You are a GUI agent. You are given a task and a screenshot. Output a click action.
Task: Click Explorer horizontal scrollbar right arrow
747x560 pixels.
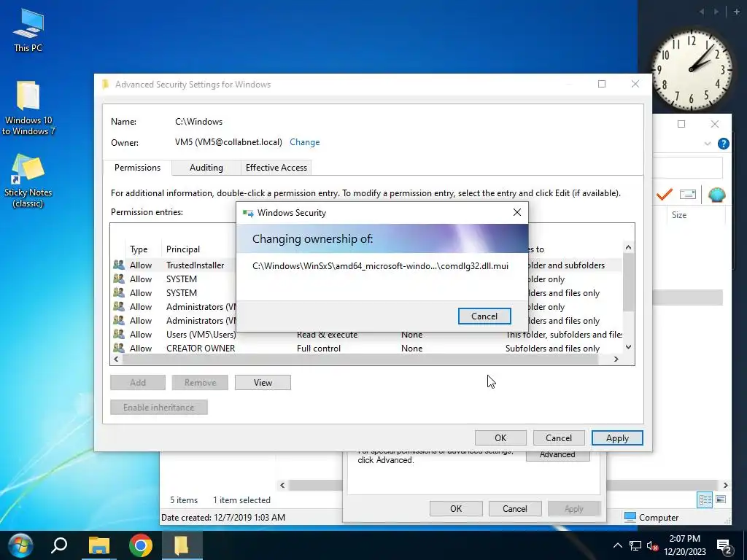(x=725, y=485)
